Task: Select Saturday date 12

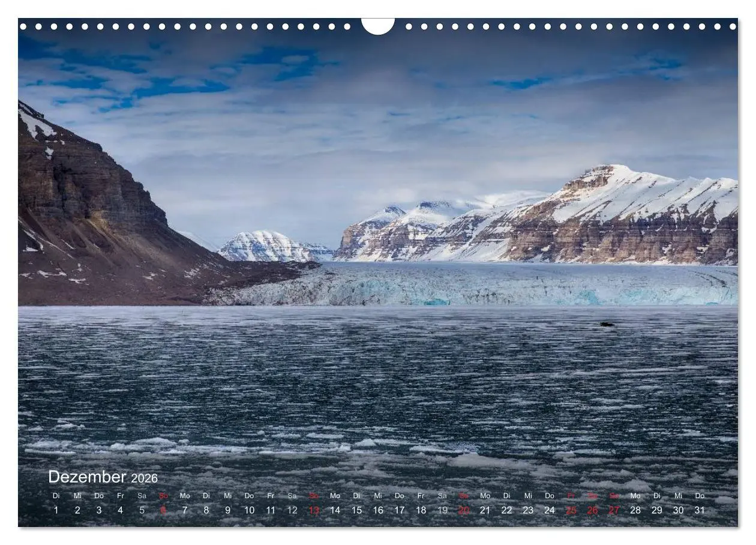Action: point(292,510)
